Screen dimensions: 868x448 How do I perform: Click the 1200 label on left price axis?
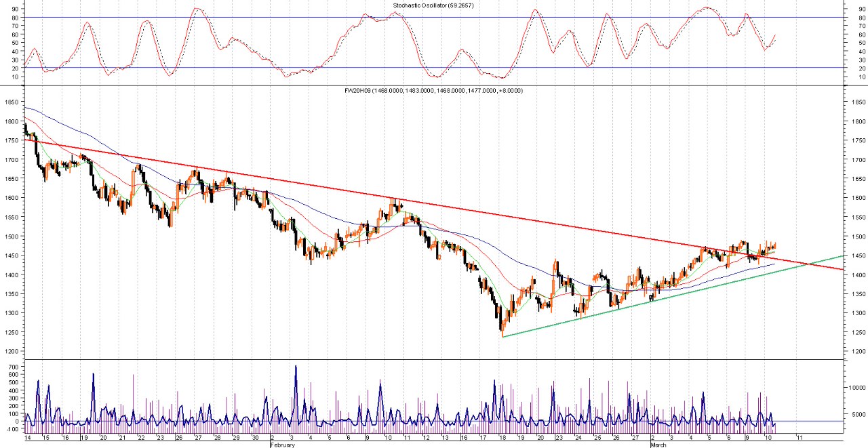tap(12, 351)
